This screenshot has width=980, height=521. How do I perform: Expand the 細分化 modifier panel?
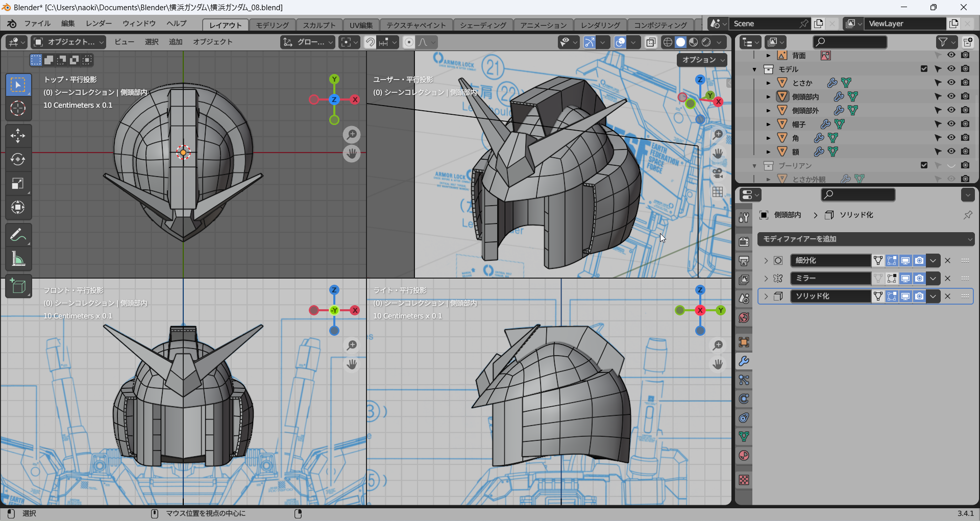coord(766,261)
